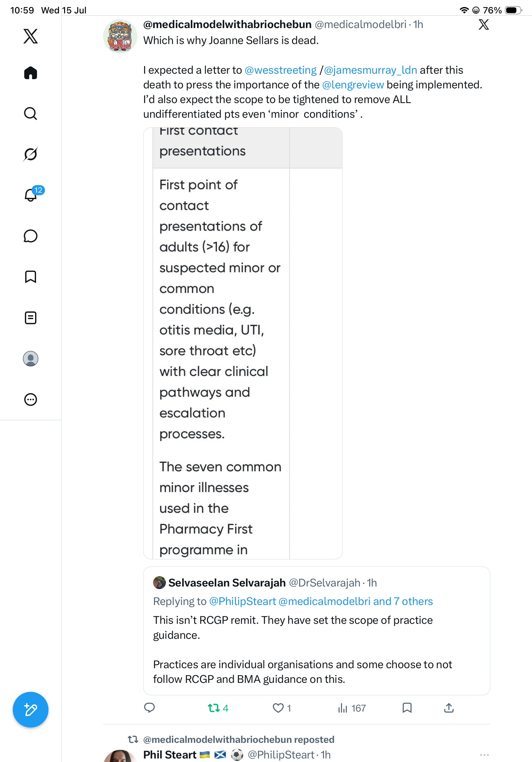Open Messages chat bubble icon
The height and width of the screenshot is (762, 532).
coord(31,236)
